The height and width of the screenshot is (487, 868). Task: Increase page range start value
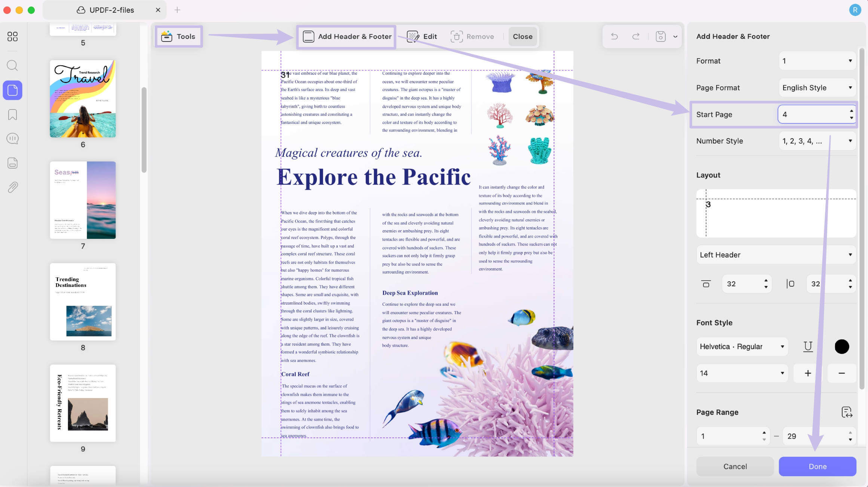tap(764, 433)
